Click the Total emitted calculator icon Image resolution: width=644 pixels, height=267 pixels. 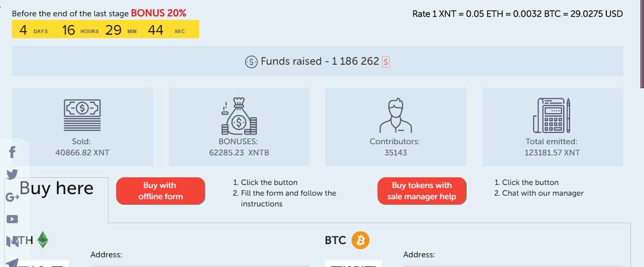click(x=552, y=115)
